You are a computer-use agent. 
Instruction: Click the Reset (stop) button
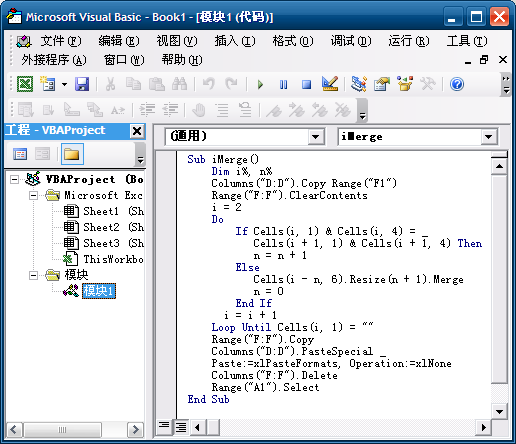click(306, 84)
